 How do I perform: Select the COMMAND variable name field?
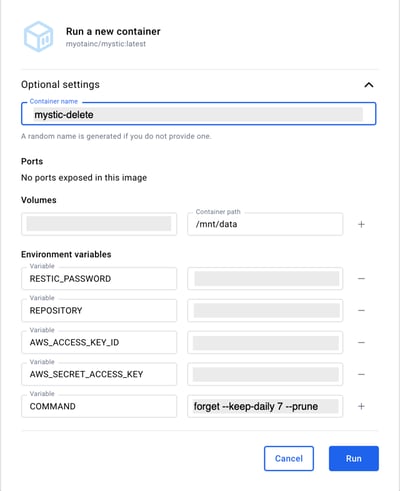pyautogui.click(x=99, y=406)
